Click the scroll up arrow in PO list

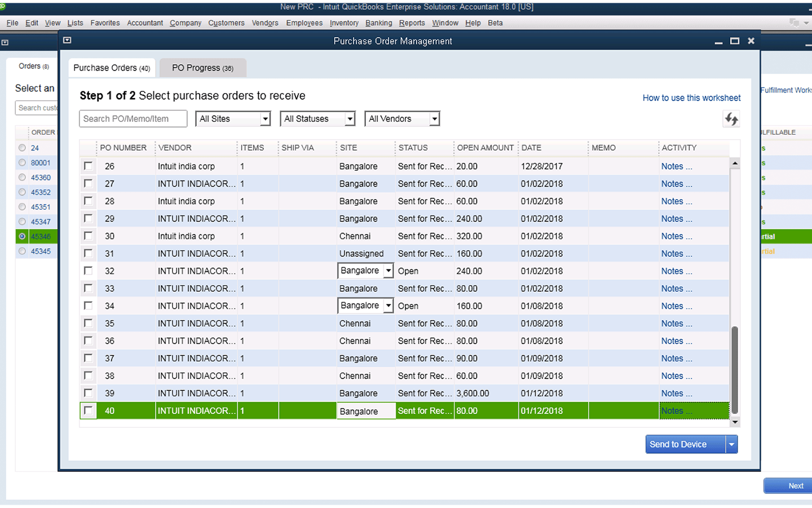734,164
